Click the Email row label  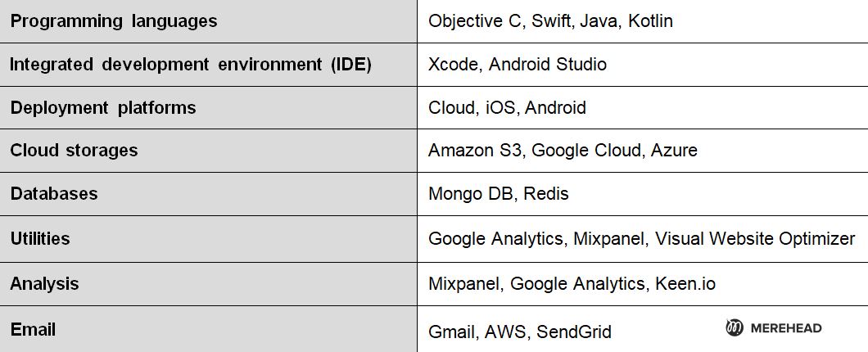click(x=33, y=330)
